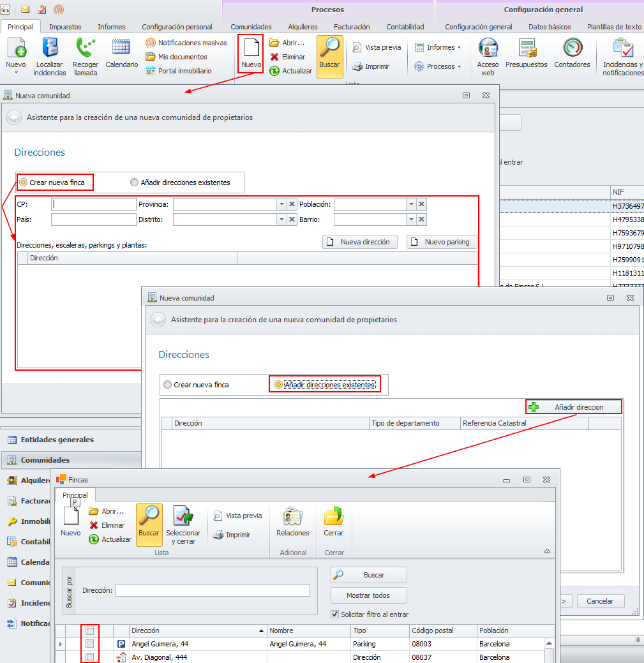Open the Provincia dropdown
644x663 pixels.
point(281,204)
